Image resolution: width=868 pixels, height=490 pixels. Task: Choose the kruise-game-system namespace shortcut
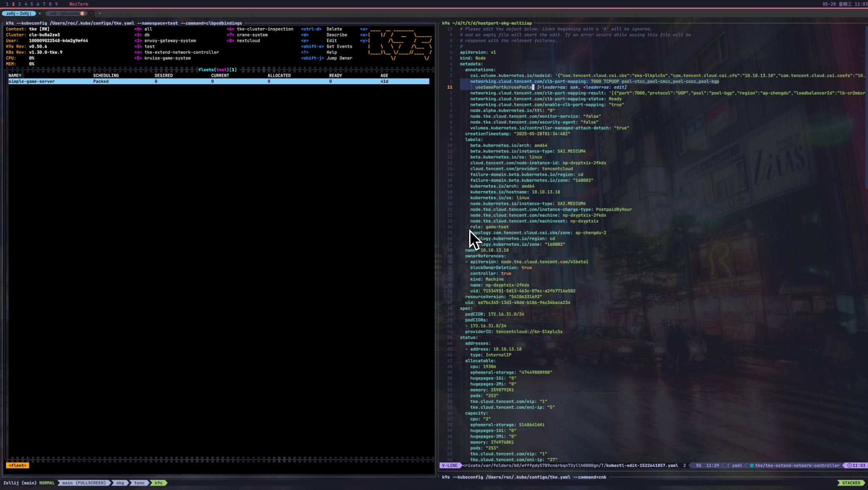167,58
